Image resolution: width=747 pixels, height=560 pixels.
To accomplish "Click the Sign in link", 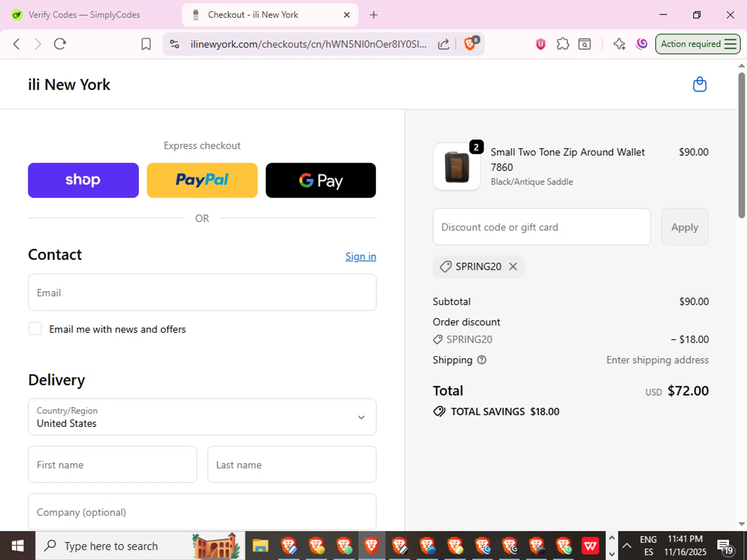I will pos(361,256).
